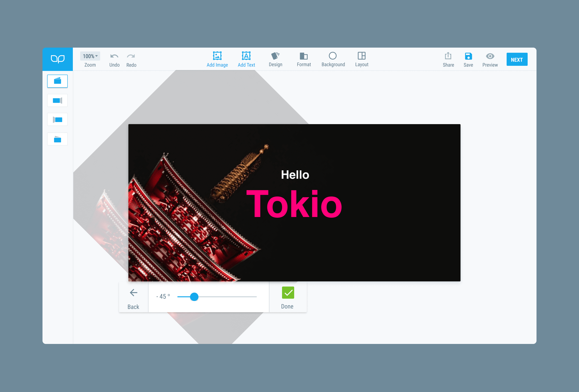Click the rotation angle slider handle
This screenshot has height=392, width=579.
pos(194,297)
